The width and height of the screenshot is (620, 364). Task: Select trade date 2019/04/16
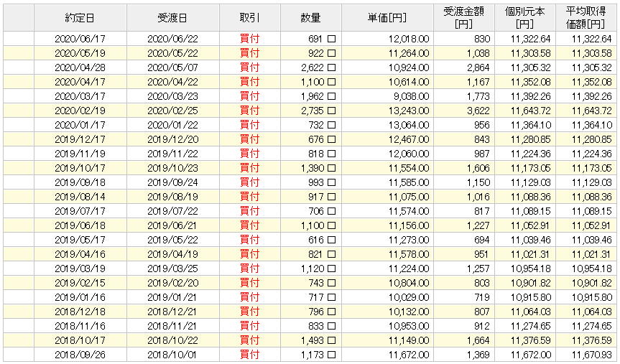[80, 255]
